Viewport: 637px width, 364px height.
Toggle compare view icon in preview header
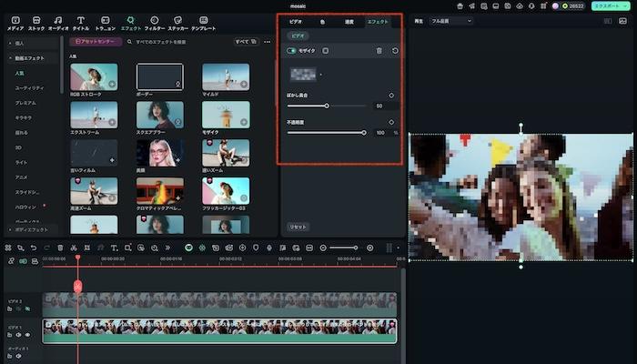click(608, 21)
